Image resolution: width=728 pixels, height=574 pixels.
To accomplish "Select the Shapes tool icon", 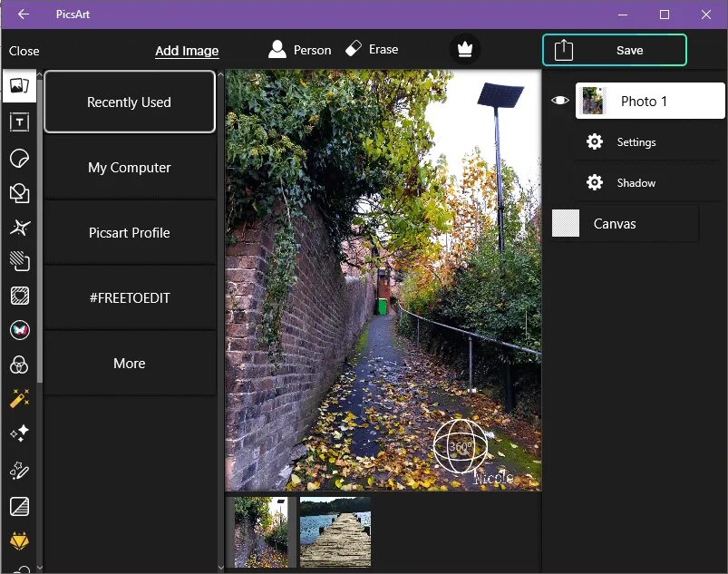I will pos(19,193).
